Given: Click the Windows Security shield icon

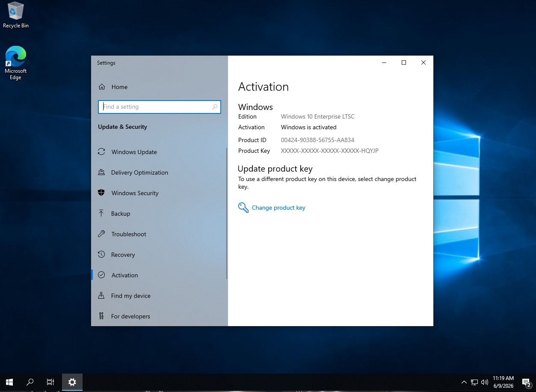Looking at the screenshot, I should point(101,193).
